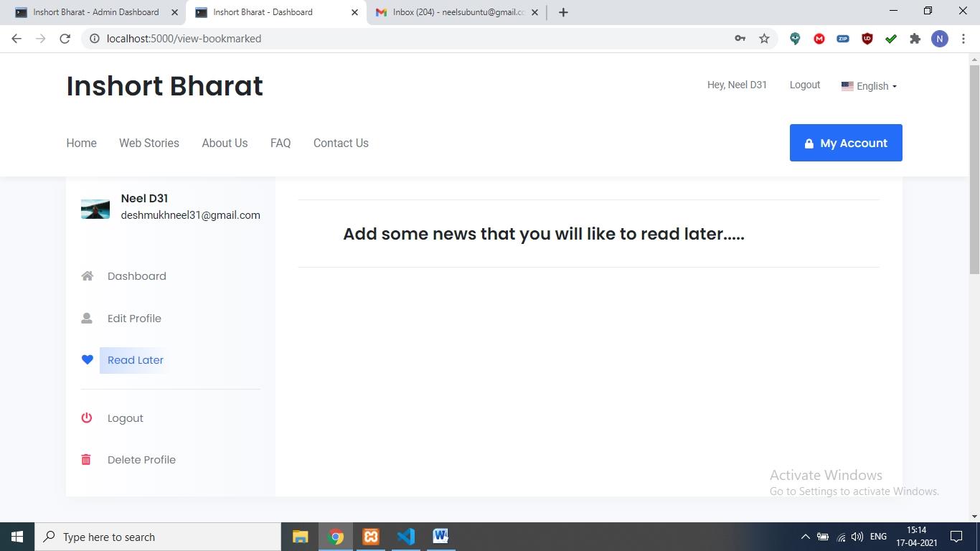Click the blue Read Later heart icon
This screenshot has width=980, height=551.
tap(87, 360)
